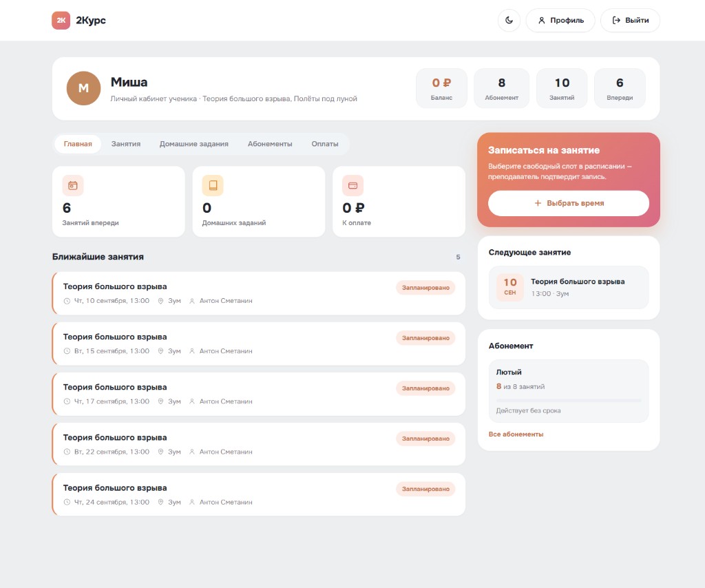Click the 2К logo icon
705x588 pixels.
[x=61, y=20]
